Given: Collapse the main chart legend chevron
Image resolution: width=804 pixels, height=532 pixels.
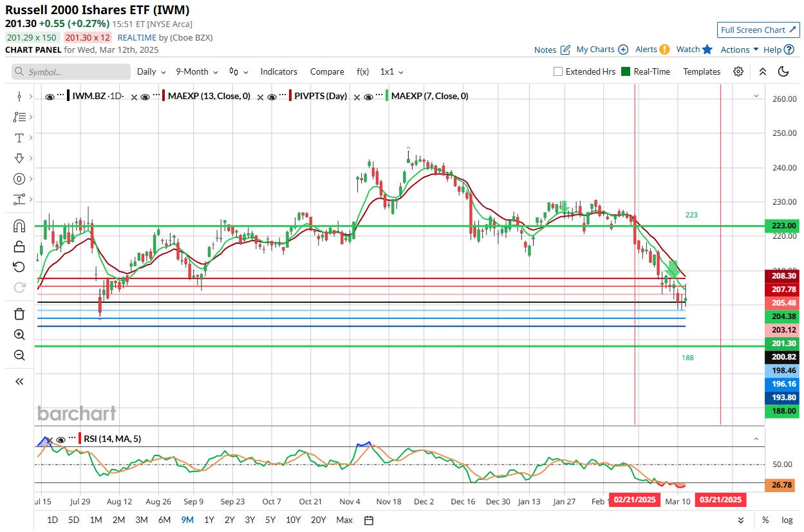Looking at the screenshot, I should [x=756, y=96].
